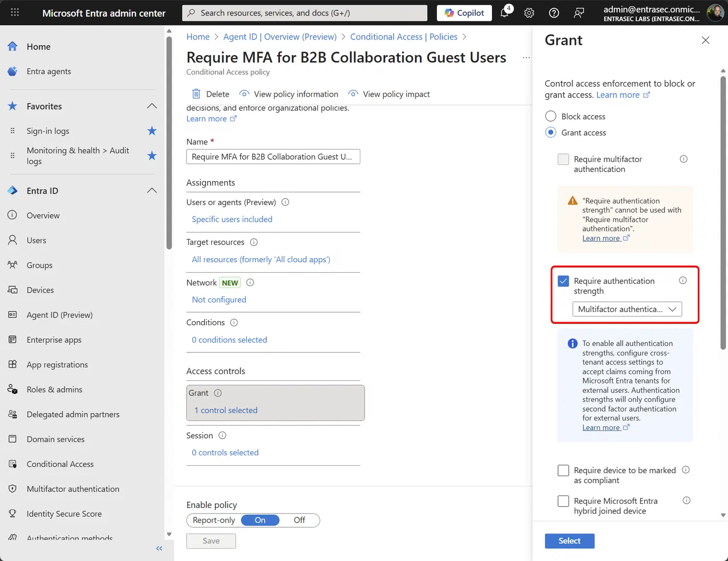Show info tooltip for Grant control
This screenshot has width=728, height=561.
coord(218,393)
